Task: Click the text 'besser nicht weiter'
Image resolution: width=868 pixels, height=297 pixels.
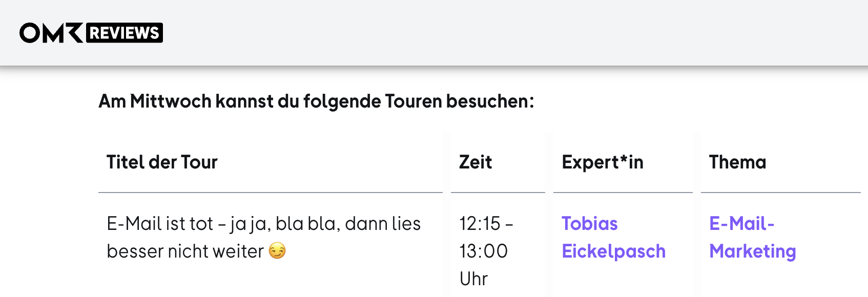Action: [x=185, y=251]
